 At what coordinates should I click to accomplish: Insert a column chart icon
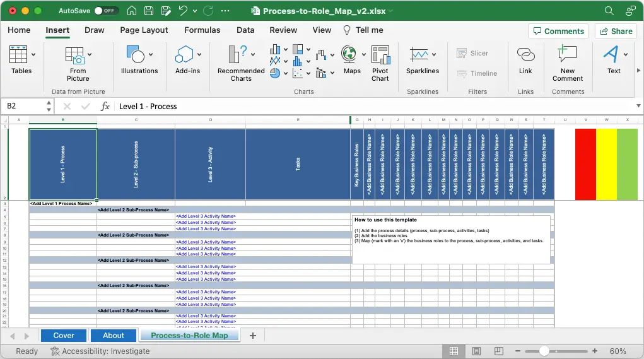coord(275,50)
